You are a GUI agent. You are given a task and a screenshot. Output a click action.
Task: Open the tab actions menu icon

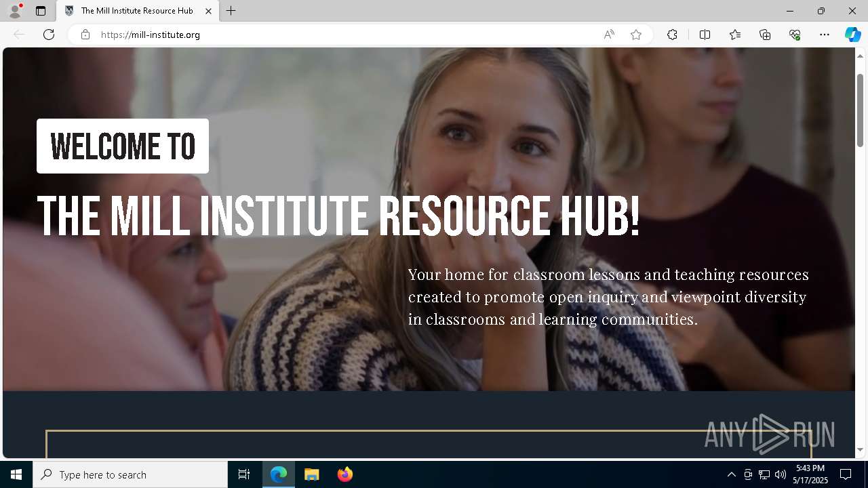41,11
